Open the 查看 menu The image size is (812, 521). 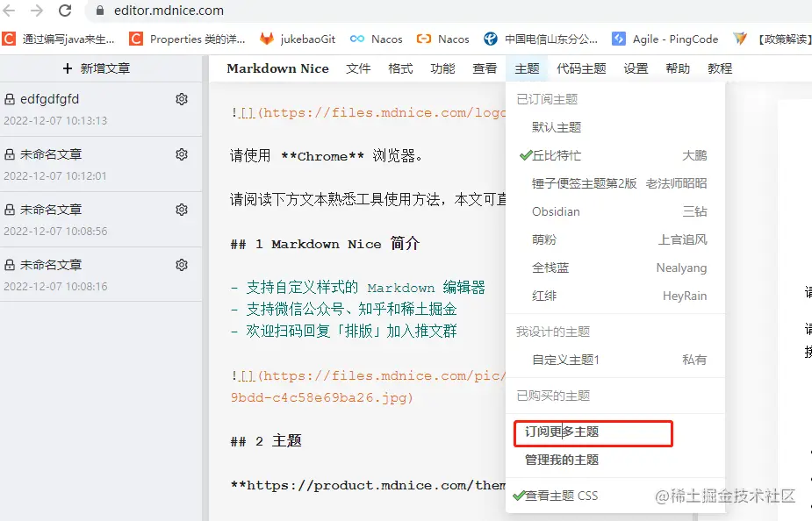(x=485, y=68)
